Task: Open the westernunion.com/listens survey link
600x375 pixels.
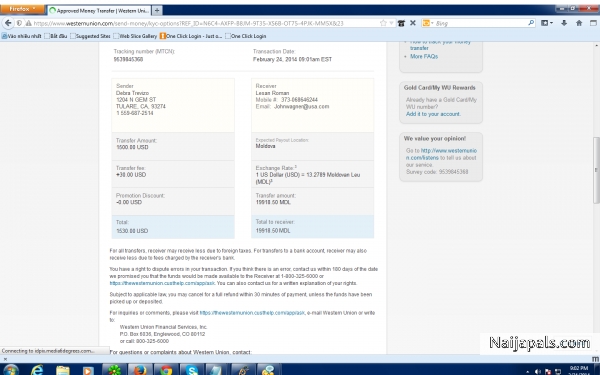Action: click(441, 154)
